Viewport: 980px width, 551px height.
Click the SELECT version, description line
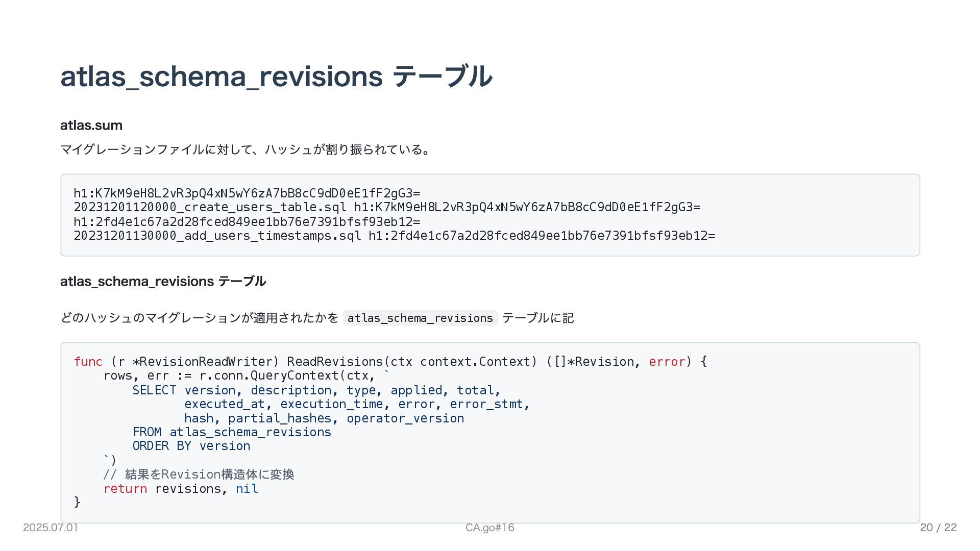click(316, 390)
